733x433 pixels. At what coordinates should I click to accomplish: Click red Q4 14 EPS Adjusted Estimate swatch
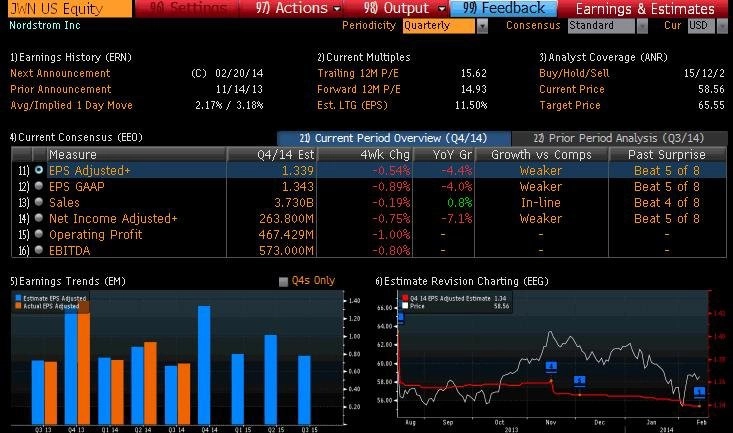405,298
